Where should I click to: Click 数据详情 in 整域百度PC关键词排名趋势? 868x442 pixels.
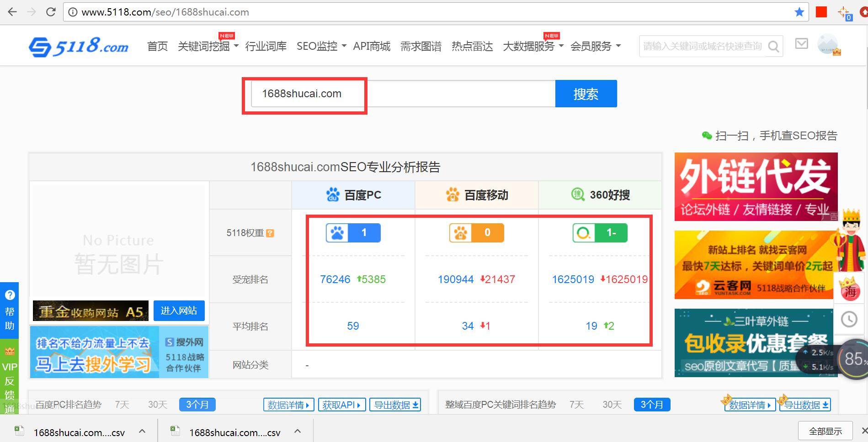(x=750, y=405)
